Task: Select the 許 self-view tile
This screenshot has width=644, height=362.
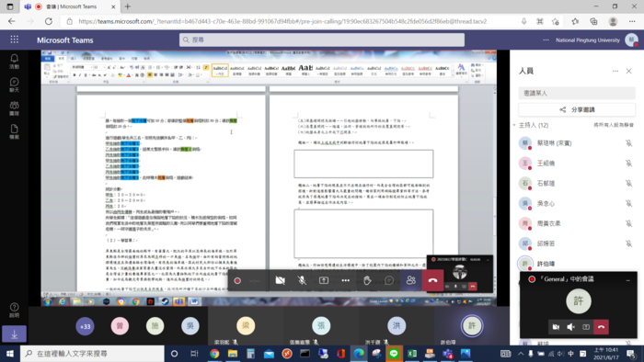Action: click(x=472, y=326)
